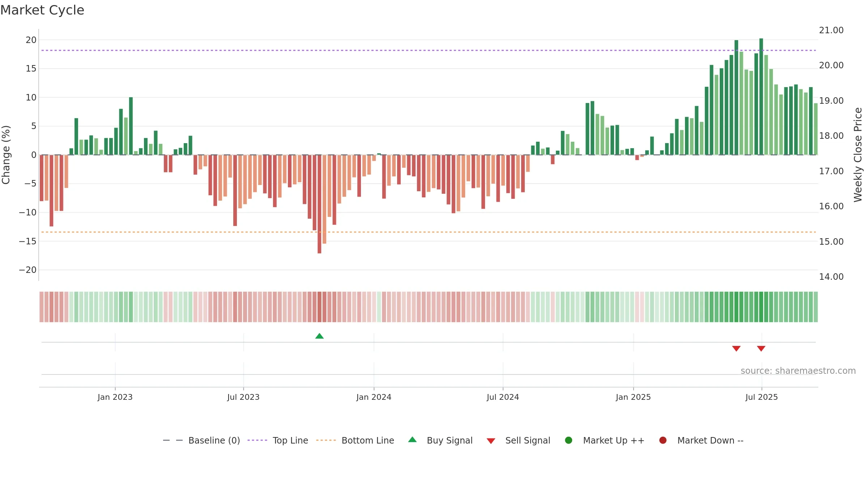Click the Jul 2025 axis label
Viewport: 868px width, 488px height.
tap(762, 397)
